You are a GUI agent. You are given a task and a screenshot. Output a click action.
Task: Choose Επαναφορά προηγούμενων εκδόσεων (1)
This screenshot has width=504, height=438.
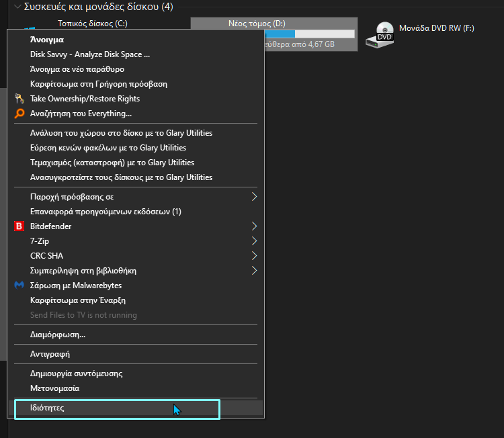[x=136, y=212]
